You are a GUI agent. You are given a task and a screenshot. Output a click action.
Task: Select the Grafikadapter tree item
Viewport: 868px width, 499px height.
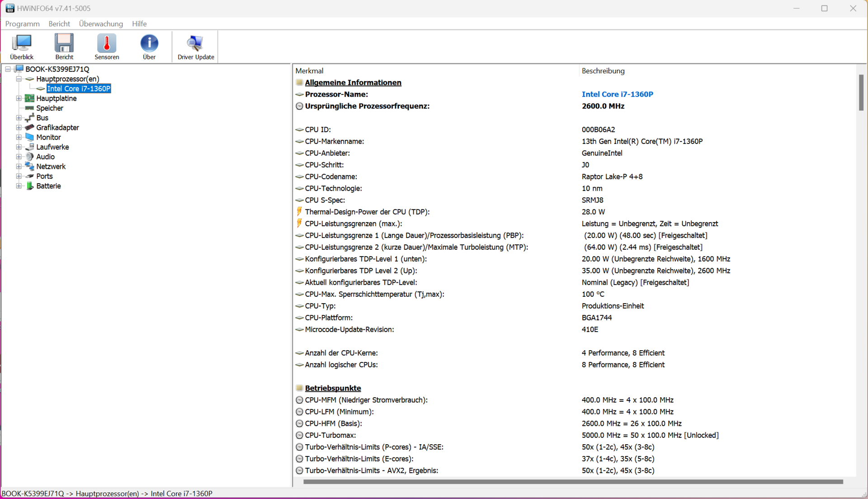point(57,128)
